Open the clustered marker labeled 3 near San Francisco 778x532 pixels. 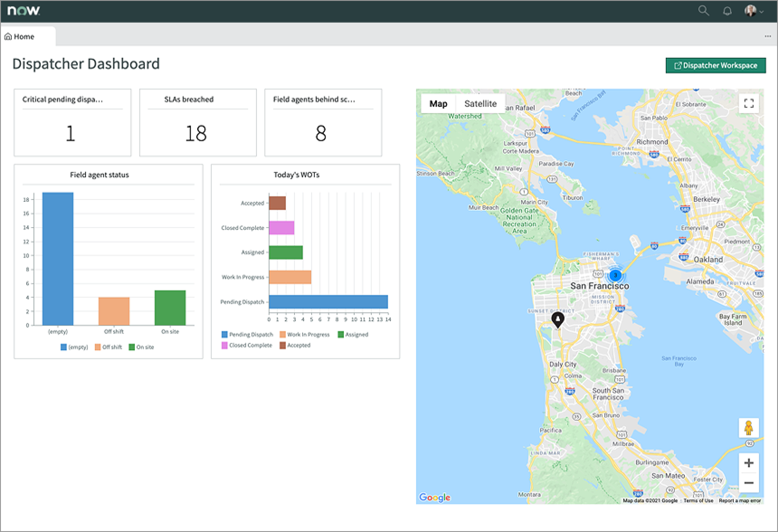coord(615,275)
